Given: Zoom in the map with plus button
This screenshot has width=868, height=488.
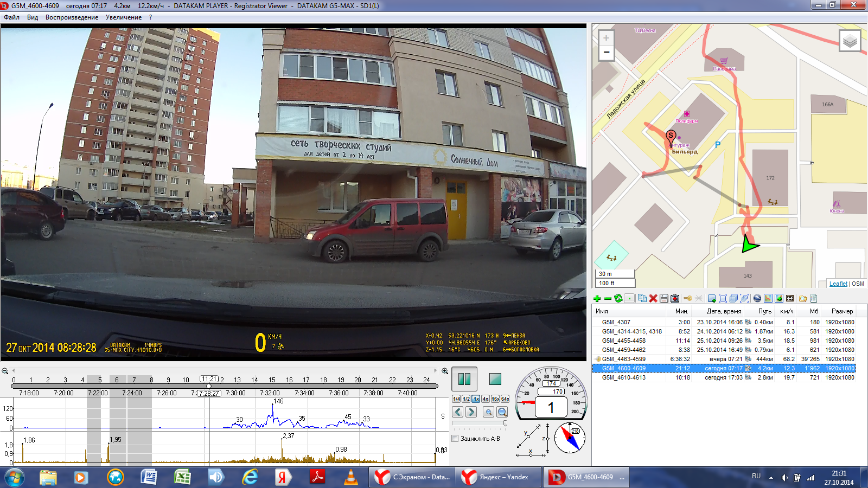Looking at the screenshot, I should 607,38.
